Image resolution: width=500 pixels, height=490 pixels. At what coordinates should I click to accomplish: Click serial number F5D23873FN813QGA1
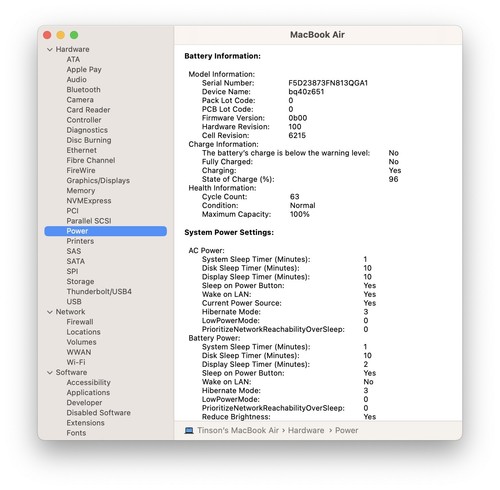[x=328, y=83]
